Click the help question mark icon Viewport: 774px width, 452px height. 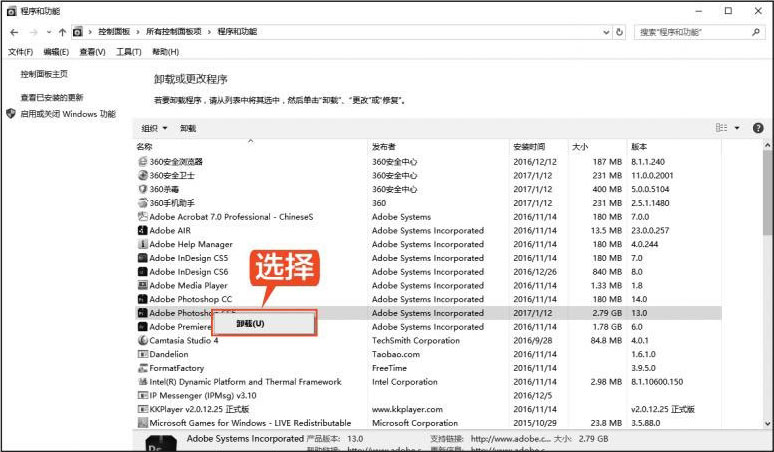[x=760, y=128]
